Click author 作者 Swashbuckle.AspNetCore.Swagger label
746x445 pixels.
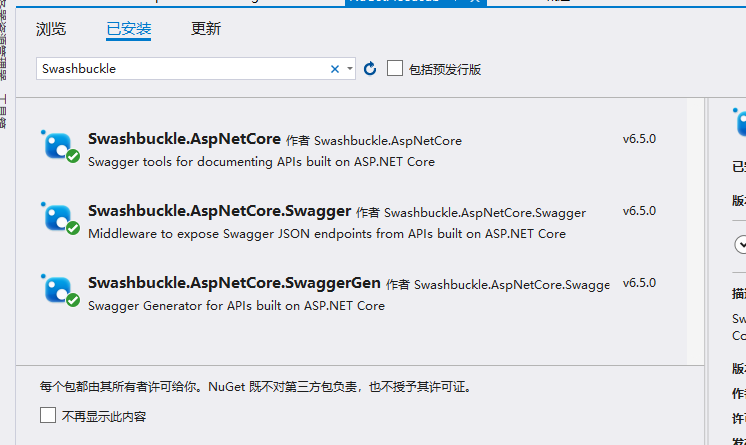(471, 213)
